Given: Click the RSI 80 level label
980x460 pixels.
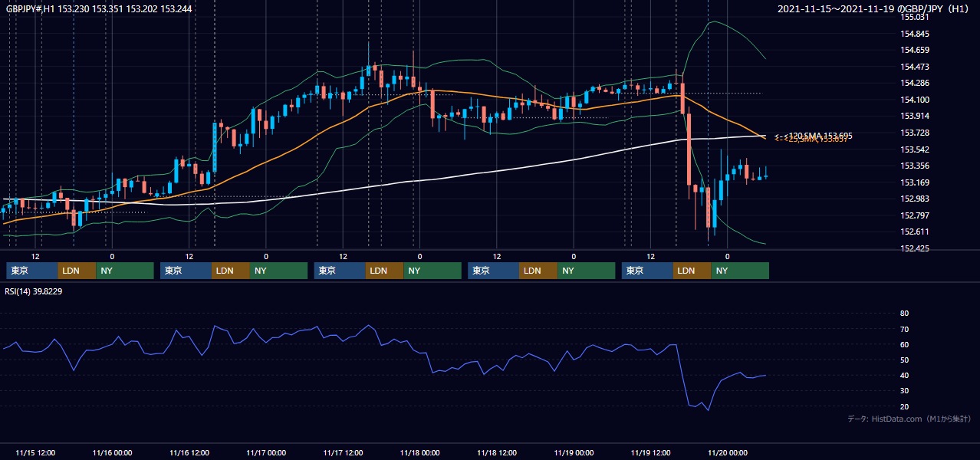Looking at the screenshot, I should pyautogui.click(x=904, y=314).
